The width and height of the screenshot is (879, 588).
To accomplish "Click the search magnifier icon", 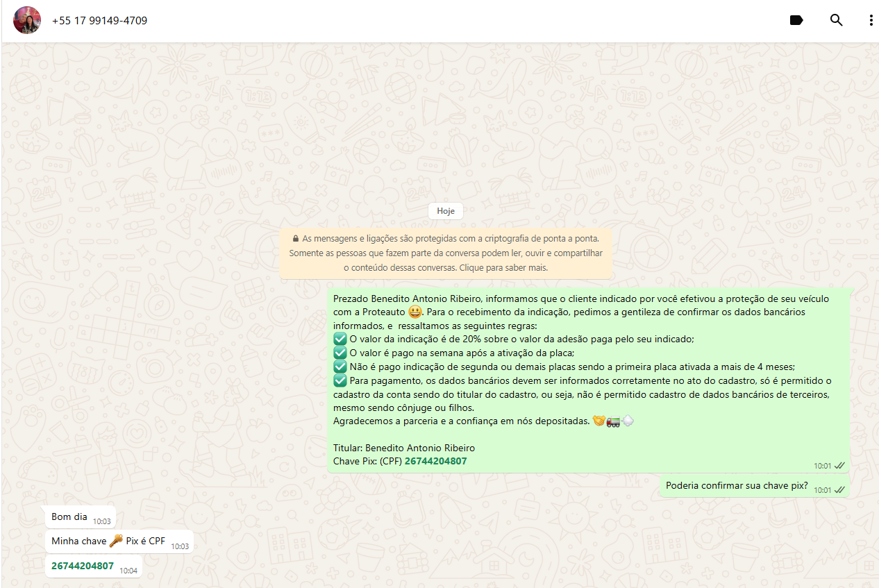I will pyautogui.click(x=836, y=20).
